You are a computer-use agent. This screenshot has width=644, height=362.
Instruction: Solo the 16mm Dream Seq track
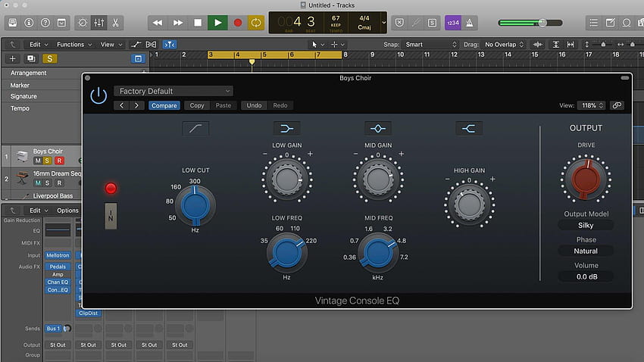(47, 183)
